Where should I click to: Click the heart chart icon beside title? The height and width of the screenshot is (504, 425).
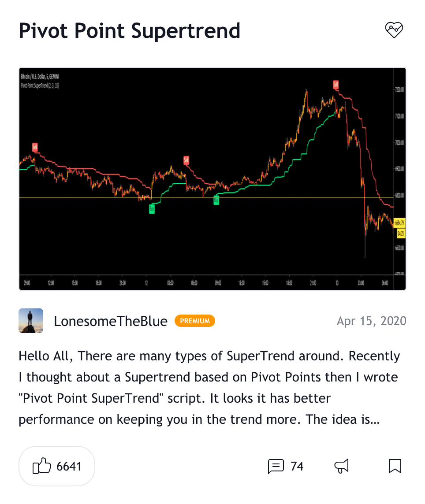[x=394, y=30]
